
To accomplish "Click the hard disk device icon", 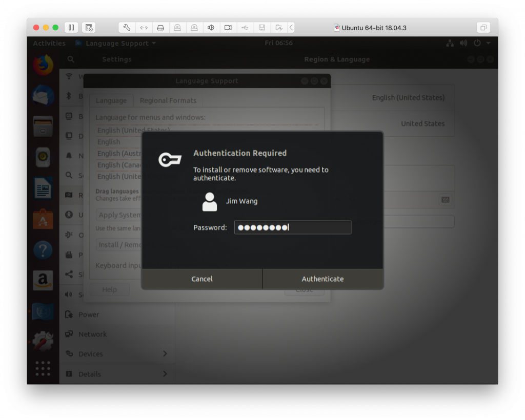I will point(160,28).
